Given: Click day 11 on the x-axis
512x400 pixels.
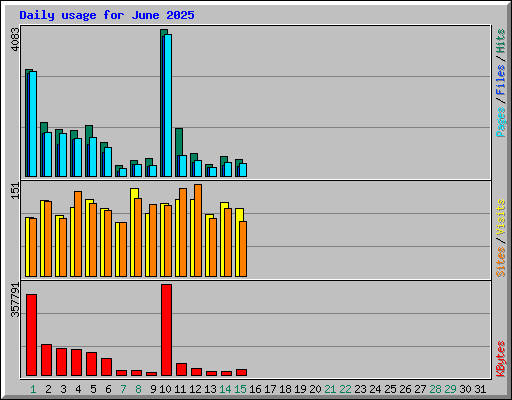Looking at the screenshot, I should (180, 389).
